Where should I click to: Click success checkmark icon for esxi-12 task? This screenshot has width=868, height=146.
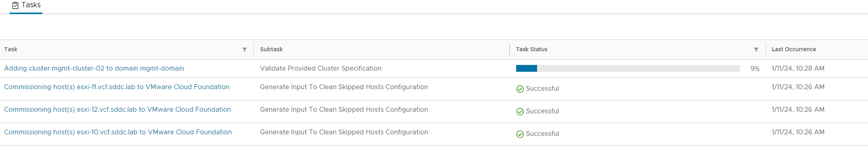520,112
